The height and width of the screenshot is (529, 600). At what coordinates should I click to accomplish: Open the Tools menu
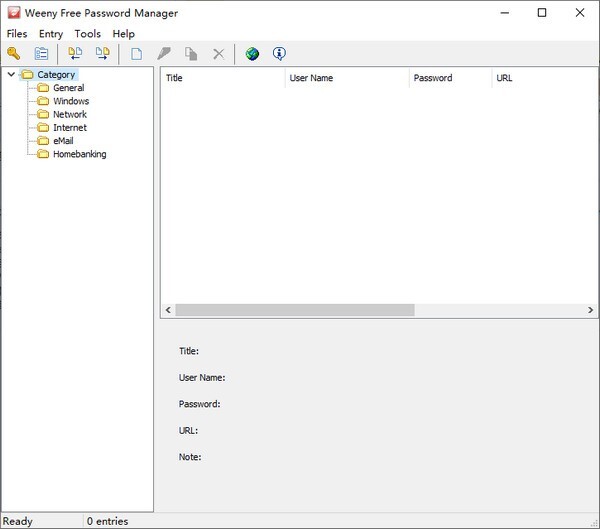[x=87, y=34]
